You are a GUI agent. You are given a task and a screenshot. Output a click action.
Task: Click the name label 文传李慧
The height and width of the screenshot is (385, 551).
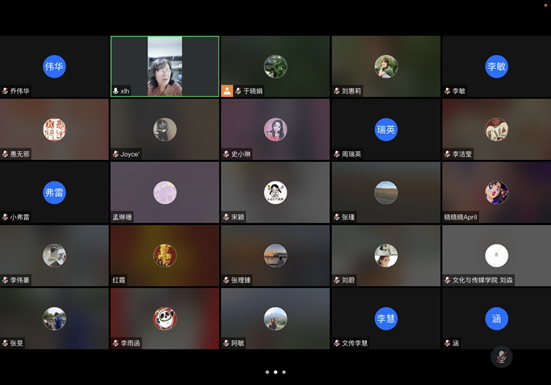pyautogui.click(x=355, y=343)
